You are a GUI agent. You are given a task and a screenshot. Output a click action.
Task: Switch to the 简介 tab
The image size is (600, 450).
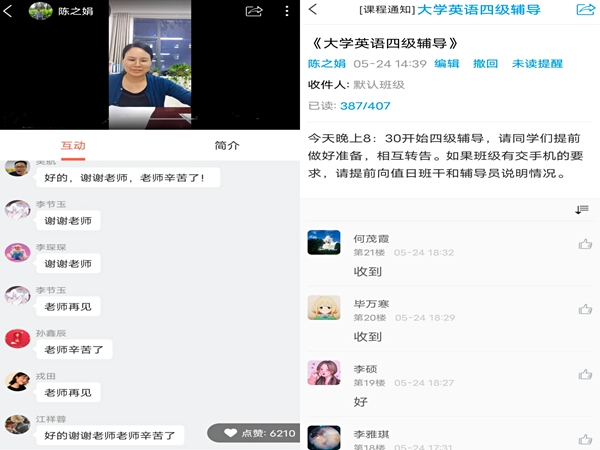(x=227, y=145)
